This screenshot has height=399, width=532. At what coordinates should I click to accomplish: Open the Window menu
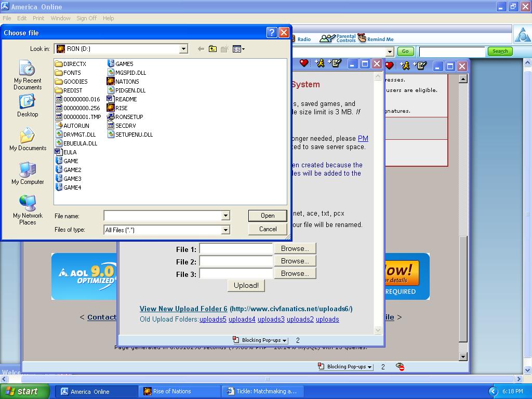click(x=60, y=18)
